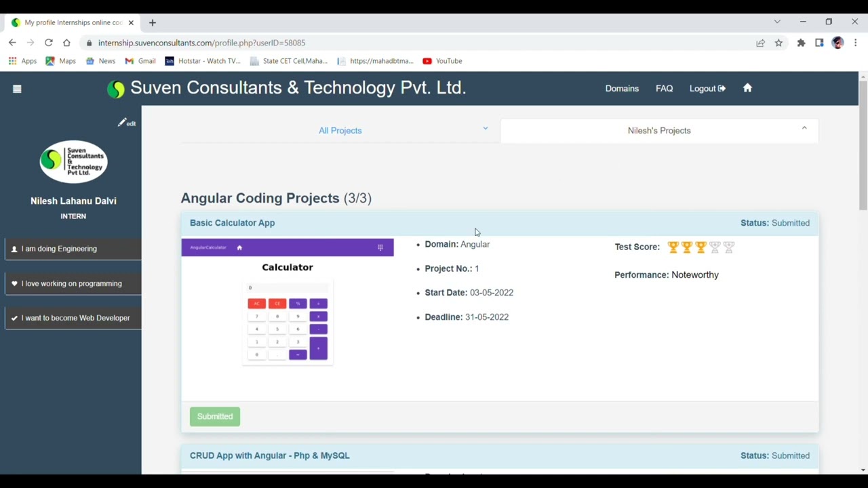Reload the current page
This screenshot has width=868, height=488.
(49, 43)
